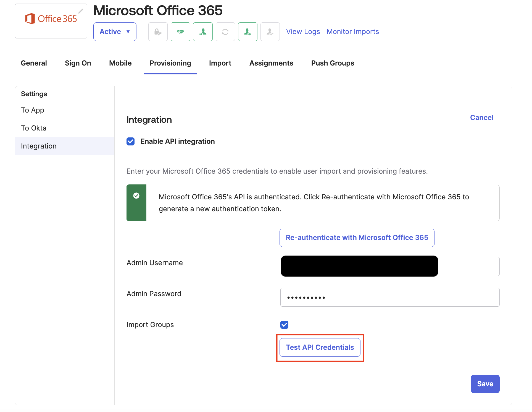Select To Okta in Settings sidebar
The image size is (532, 412).
coord(34,128)
